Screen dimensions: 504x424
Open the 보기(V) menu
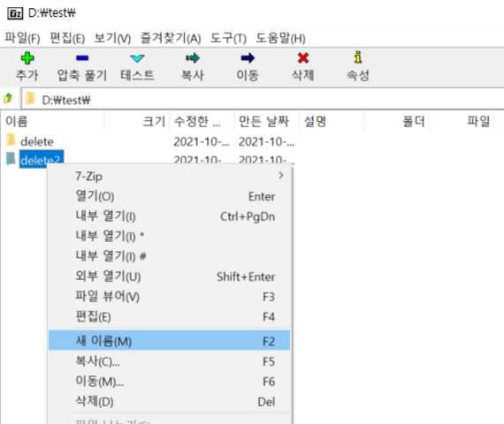pyautogui.click(x=112, y=38)
